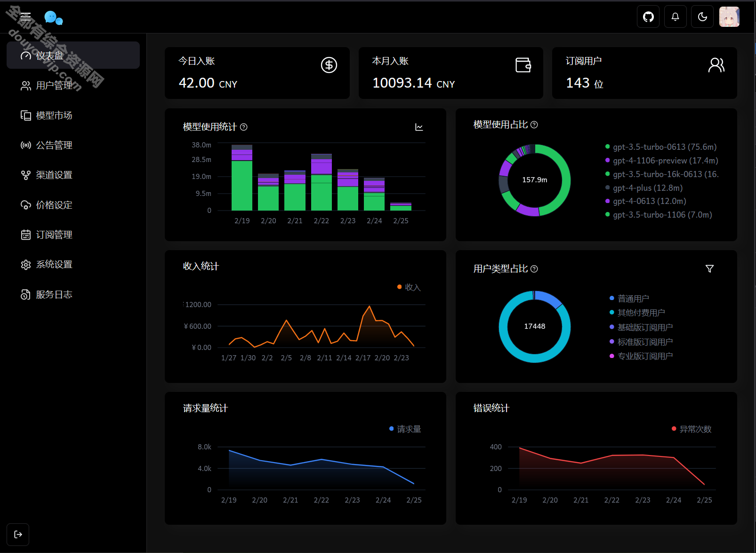Click the 2/19 bar in 模型使用统计
756x553 pixels.
pyautogui.click(x=242, y=178)
